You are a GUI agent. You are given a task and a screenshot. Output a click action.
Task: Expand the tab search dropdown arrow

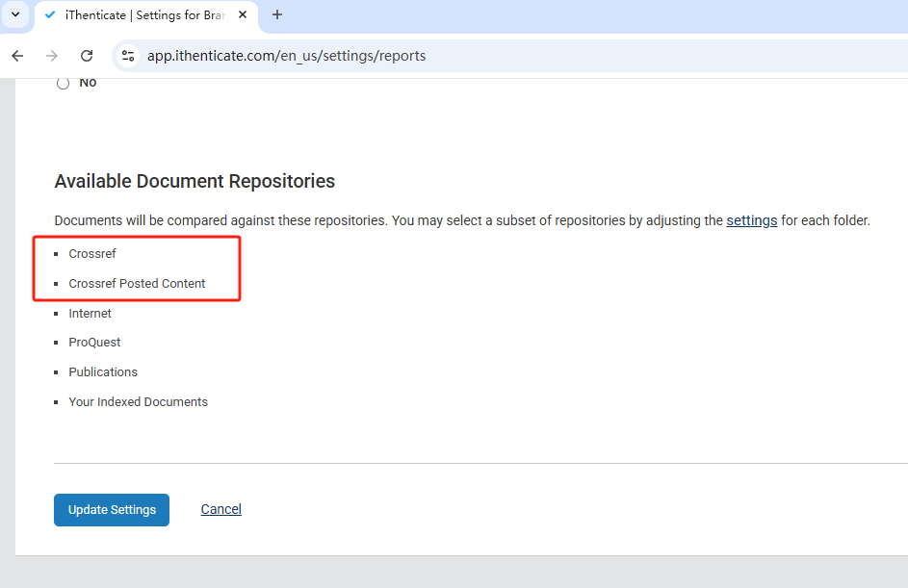pyautogui.click(x=15, y=14)
